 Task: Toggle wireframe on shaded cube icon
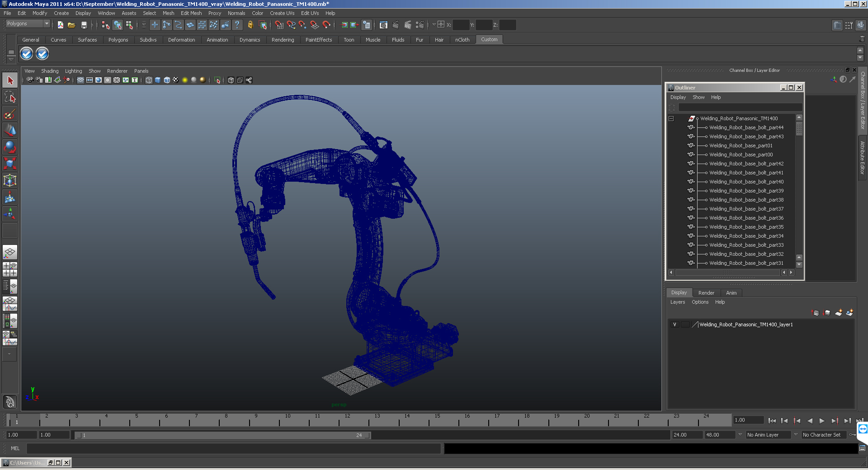point(166,80)
